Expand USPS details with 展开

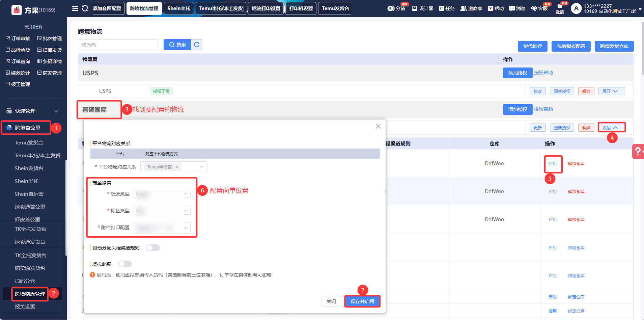pos(612,91)
